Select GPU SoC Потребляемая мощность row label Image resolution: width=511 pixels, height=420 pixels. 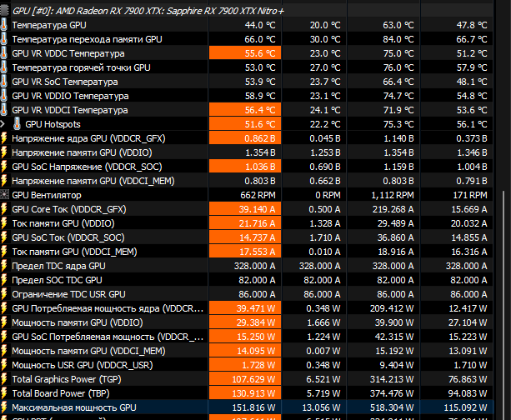tap(108, 337)
